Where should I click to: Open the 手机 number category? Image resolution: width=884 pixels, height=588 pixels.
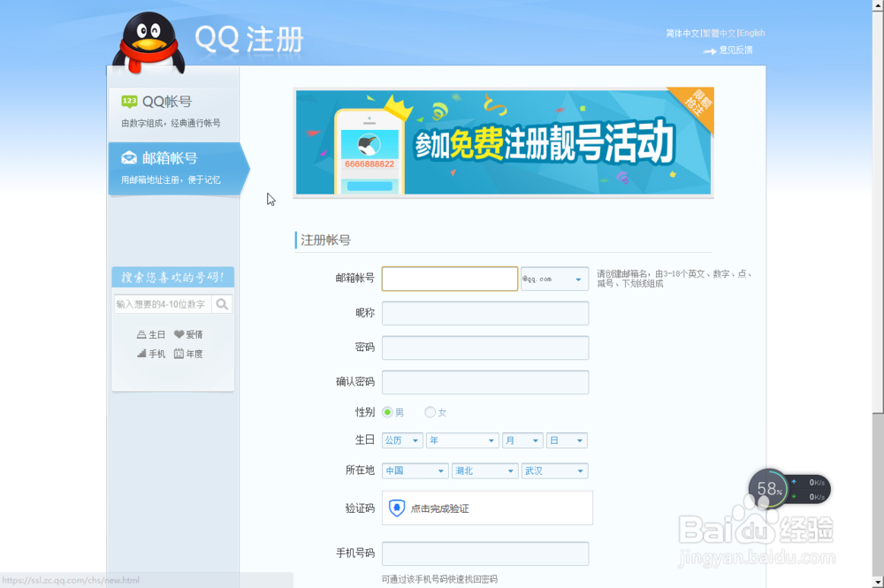[x=151, y=354]
